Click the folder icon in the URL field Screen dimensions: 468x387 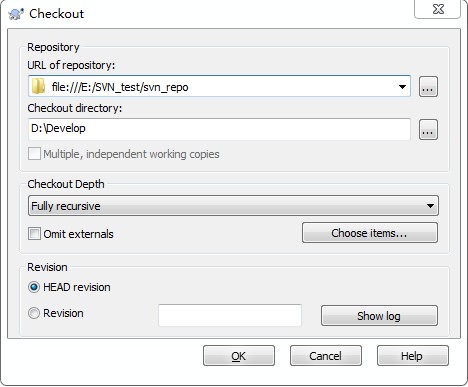(x=38, y=86)
